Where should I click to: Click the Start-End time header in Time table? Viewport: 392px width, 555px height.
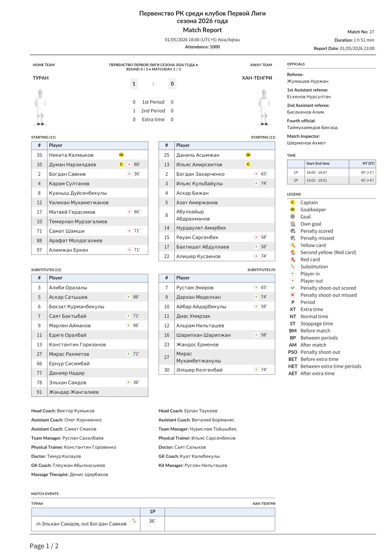pos(326,163)
